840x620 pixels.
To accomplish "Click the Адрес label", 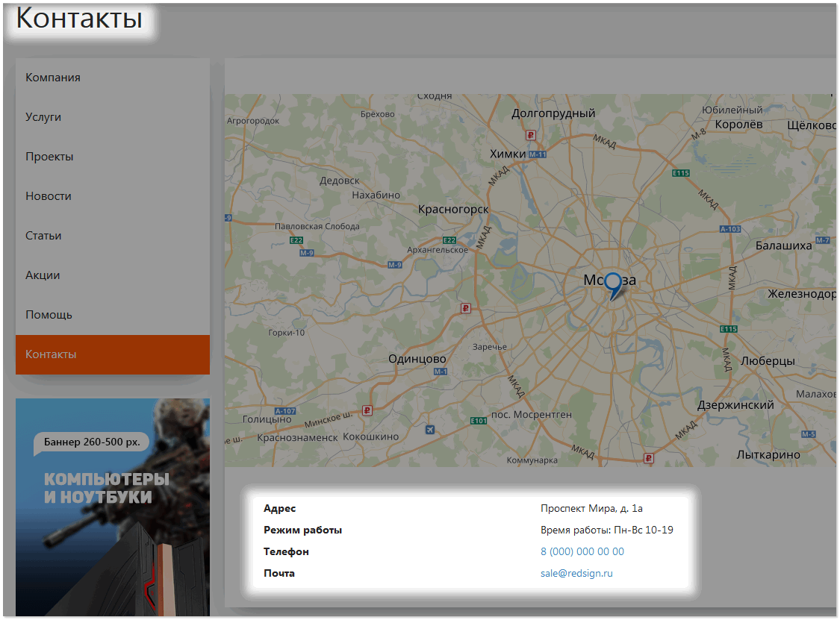I will pyautogui.click(x=280, y=509).
